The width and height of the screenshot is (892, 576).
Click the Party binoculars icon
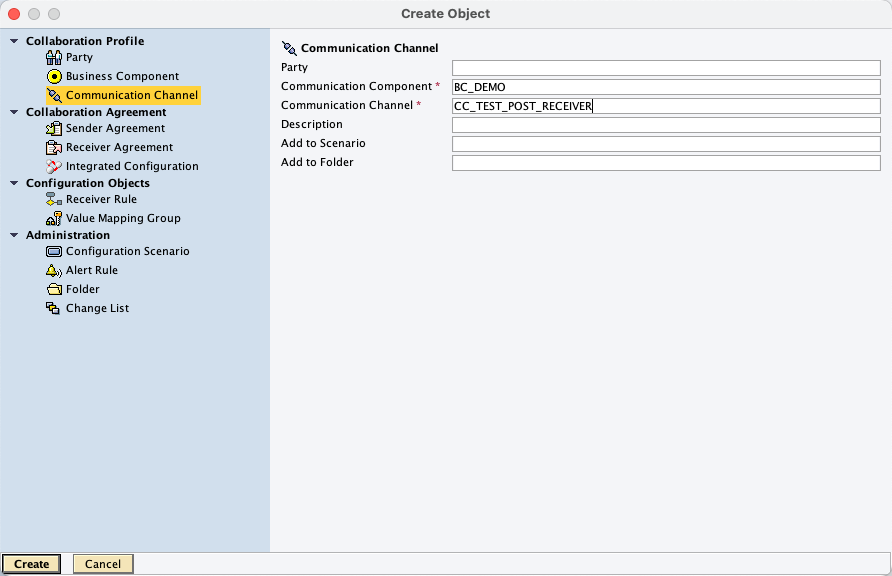point(54,57)
